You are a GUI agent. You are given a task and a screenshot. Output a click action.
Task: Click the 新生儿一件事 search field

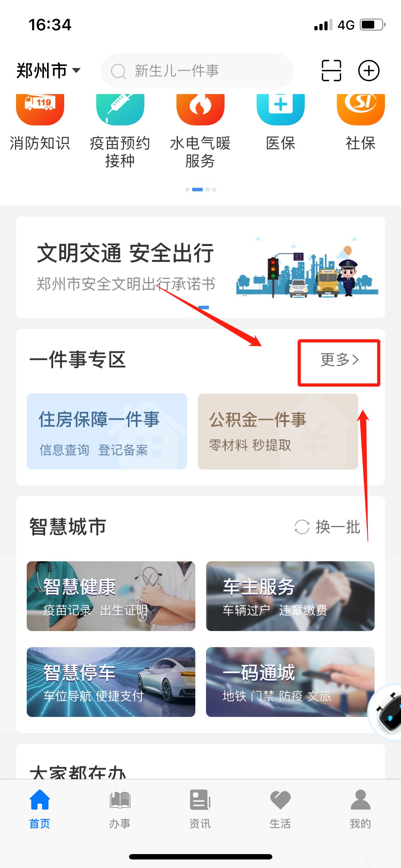coord(197,71)
